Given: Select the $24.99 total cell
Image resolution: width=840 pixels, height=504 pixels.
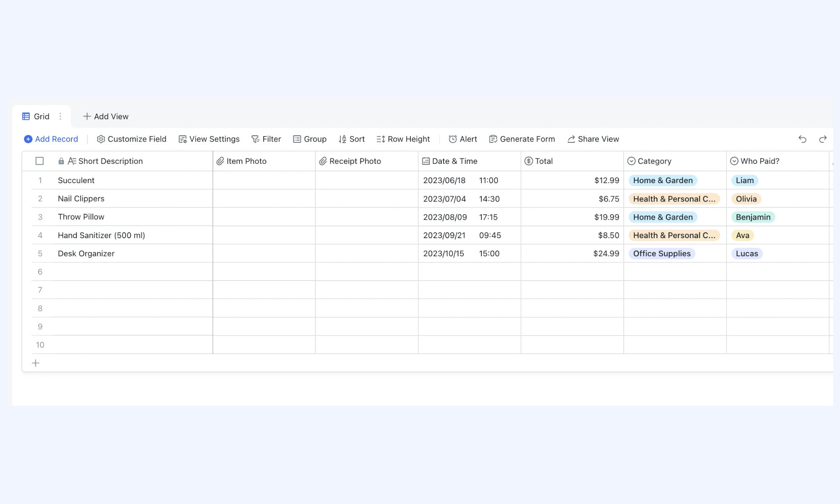Looking at the screenshot, I should coord(572,254).
